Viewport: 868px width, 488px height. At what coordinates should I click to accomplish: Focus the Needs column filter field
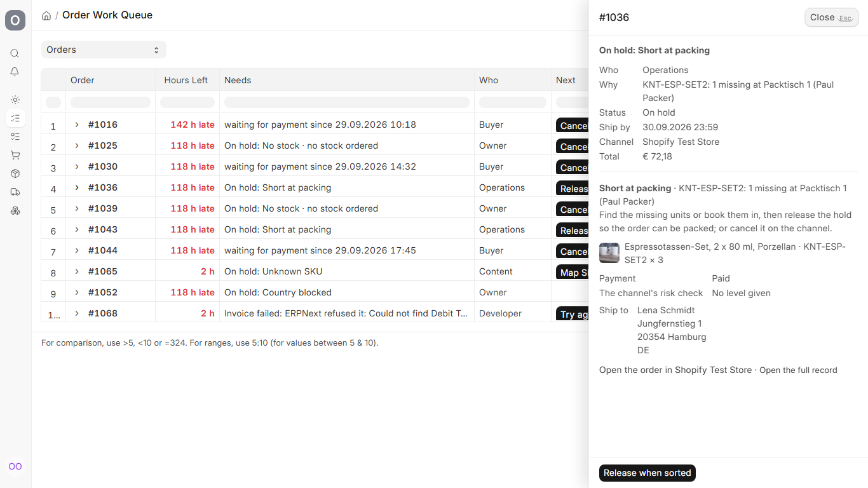pos(347,102)
